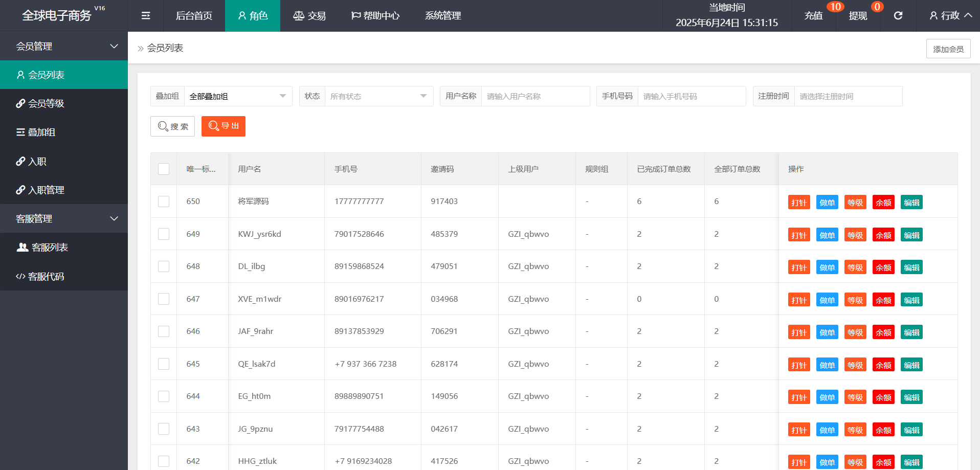
Task: Open 会员等级 in the sidebar
Action: 64,103
